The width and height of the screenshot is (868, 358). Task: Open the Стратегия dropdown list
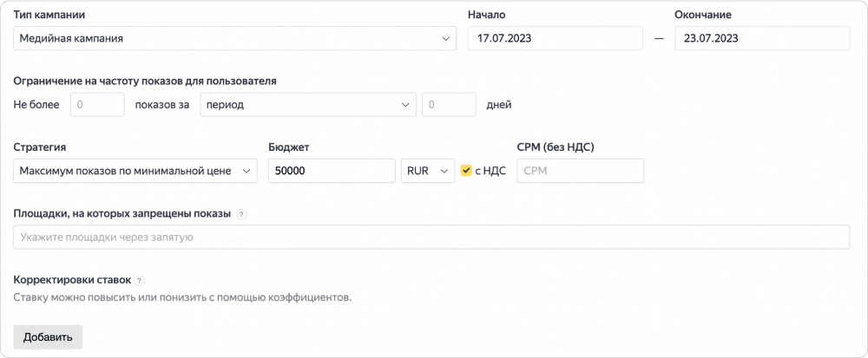click(136, 171)
